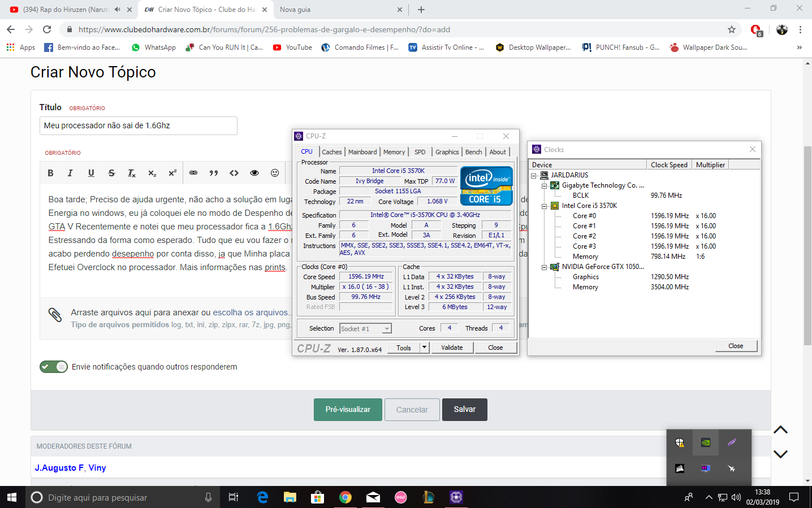Apply subscript formatting in the editor
The height and width of the screenshot is (508, 812).
(152, 173)
